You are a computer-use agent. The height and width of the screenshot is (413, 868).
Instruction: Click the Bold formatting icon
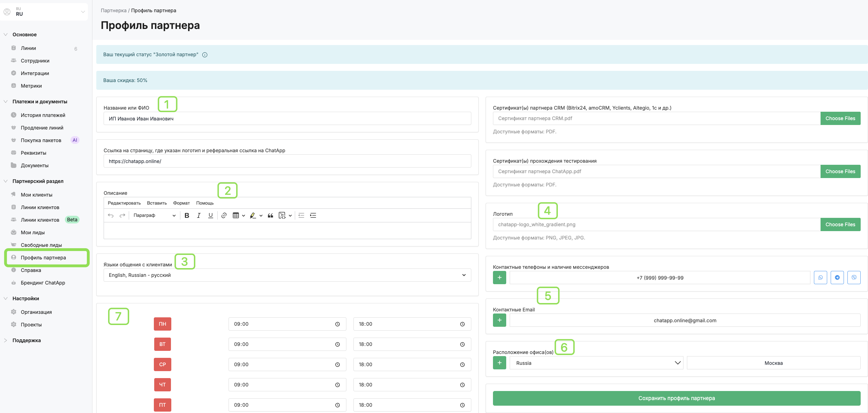pyautogui.click(x=187, y=215)
